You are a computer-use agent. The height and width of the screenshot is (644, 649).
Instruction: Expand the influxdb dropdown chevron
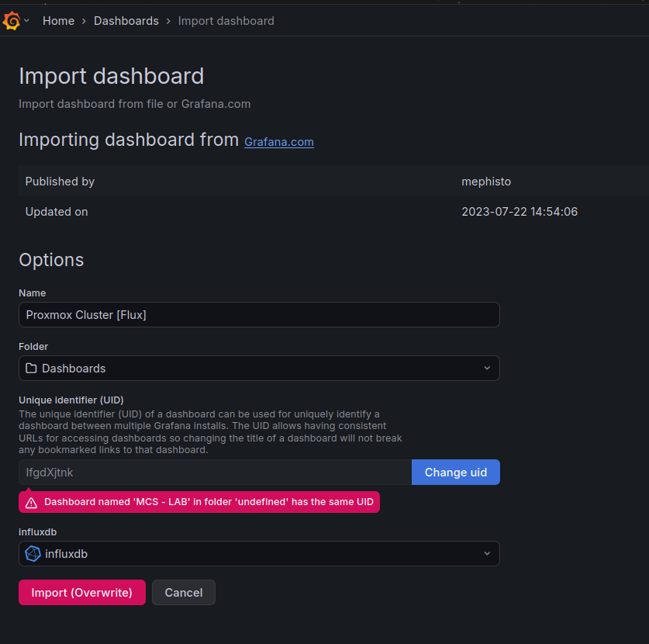pyautogui.click(x=486, y=554)
